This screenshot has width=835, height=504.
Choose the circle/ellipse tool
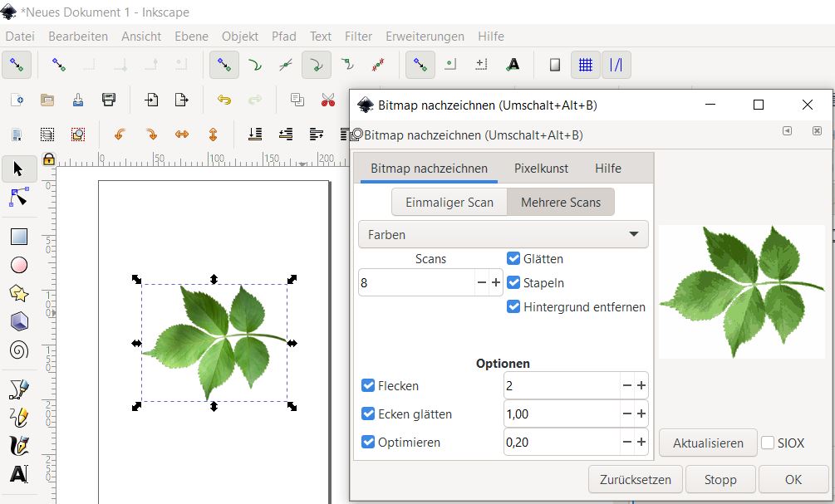point(18,265)
